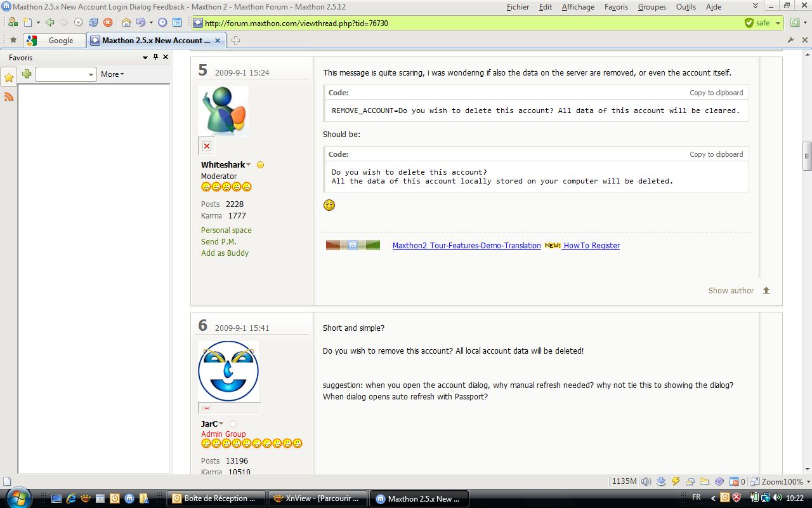Click the Show author link
The height and width of the screenshot is (508, 812).
tap(731, 290)
